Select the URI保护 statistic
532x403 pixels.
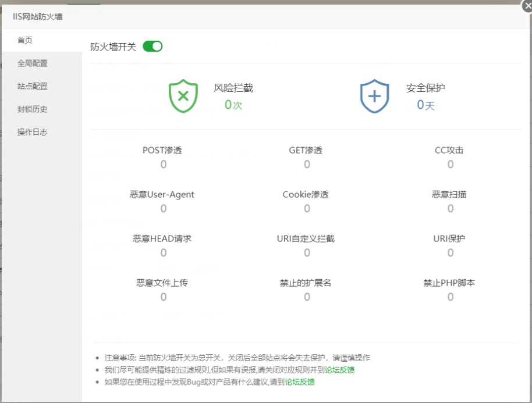(449, 246)
